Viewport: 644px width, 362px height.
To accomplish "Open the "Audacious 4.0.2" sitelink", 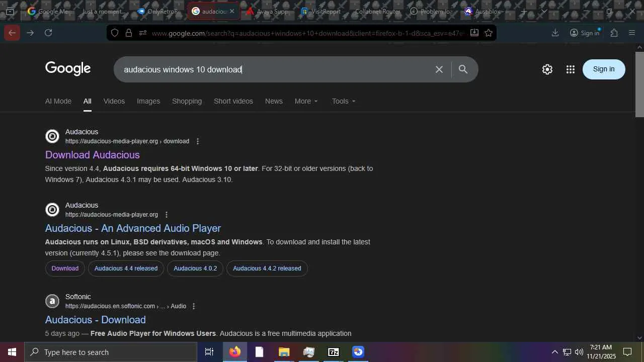I will (195, 268).
